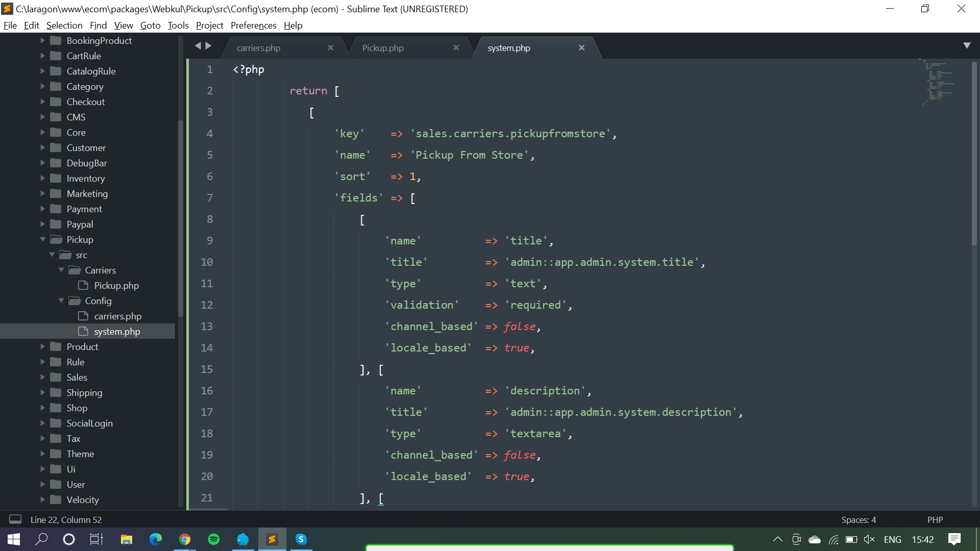980x551 pixels.
Task: Open the Edit menu
Action: [x=31, y=26]
